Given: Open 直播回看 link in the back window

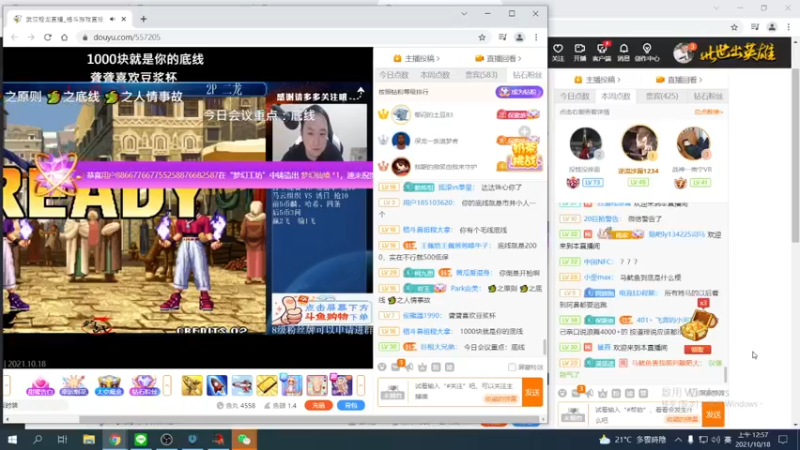Looking at the screenshot, I should [679, 80].
